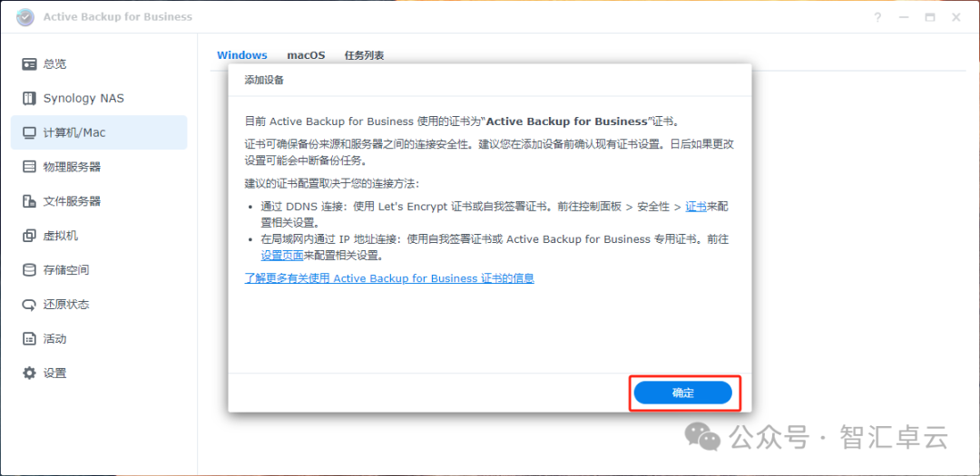Switch to the macOS tab
Viewport: 980px width, 476px height.
pyautogui.click(x=307, y=55)
